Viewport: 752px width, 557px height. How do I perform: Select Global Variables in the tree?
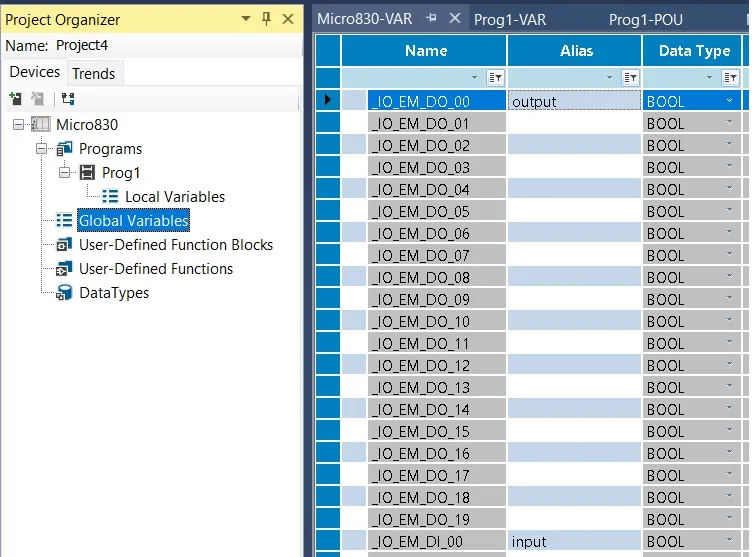(133, 220)
